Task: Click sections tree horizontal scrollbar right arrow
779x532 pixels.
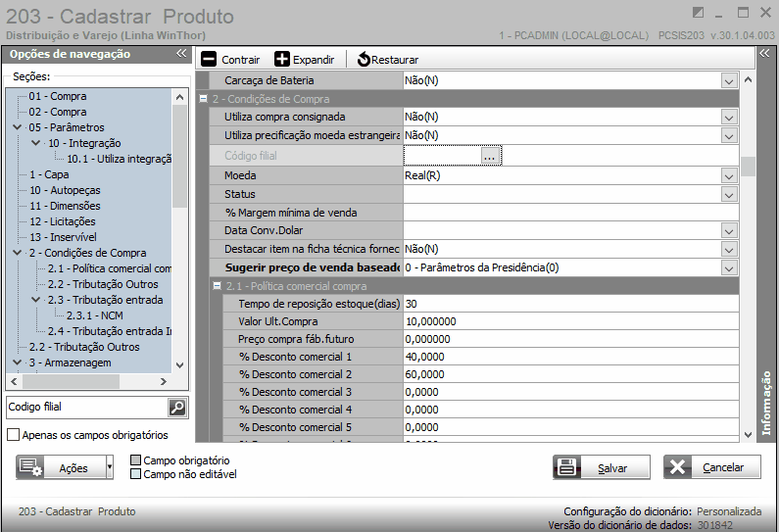Action: click(x=163, y=381)
